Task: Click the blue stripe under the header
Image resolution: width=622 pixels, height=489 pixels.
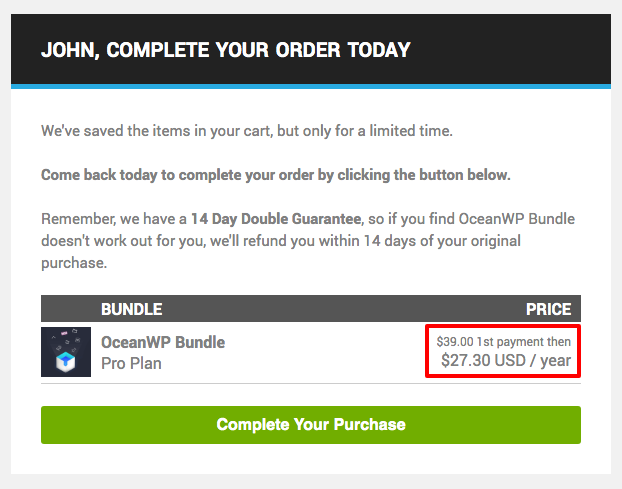Action: tap(311, 87)
